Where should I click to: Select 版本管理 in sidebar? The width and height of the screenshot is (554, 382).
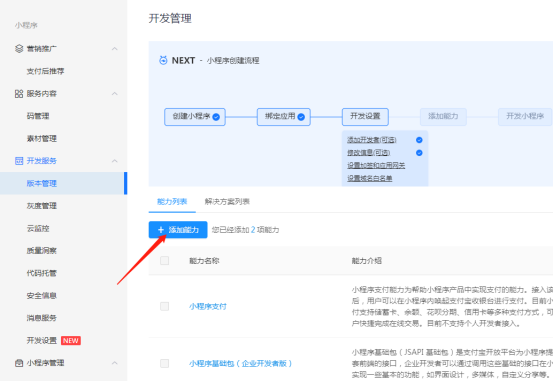click(x=64, y=183)
